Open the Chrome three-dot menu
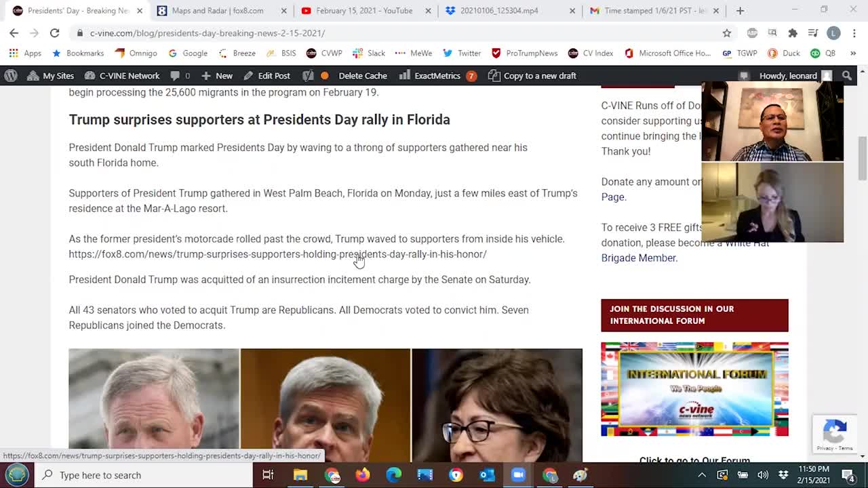The width and height of the screenshot is (868, 488). [x=853, y=33]
